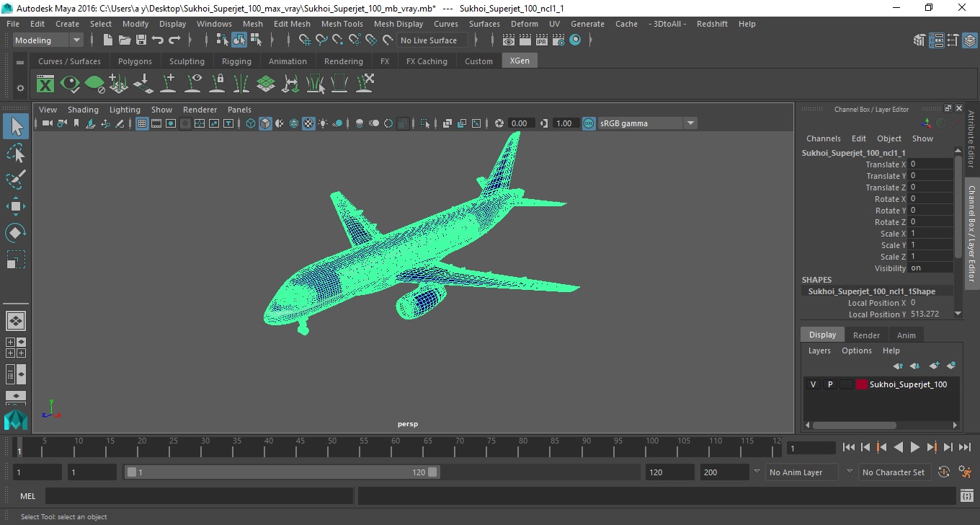Viewport: 980px width, 525px height.
Task: Toggle P playback of Sukhoi_Superjet_100 layer
Action: click(x=829, y=384)
